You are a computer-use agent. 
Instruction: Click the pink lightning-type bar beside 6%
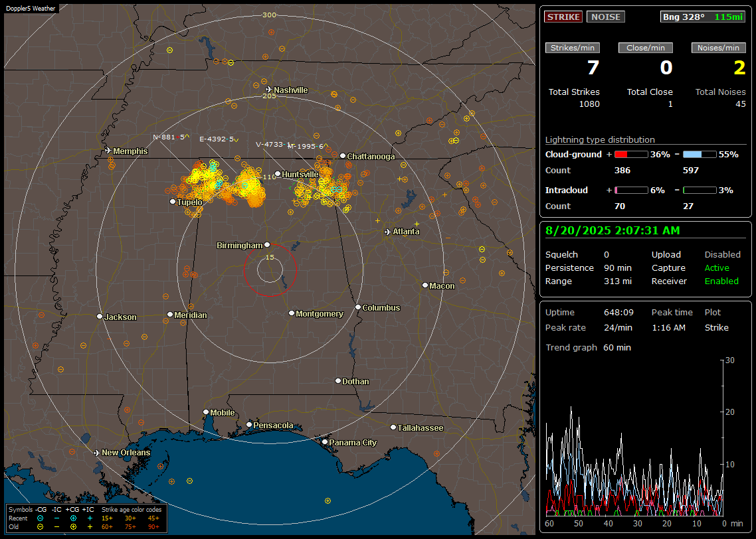click(x=631, y=191)
